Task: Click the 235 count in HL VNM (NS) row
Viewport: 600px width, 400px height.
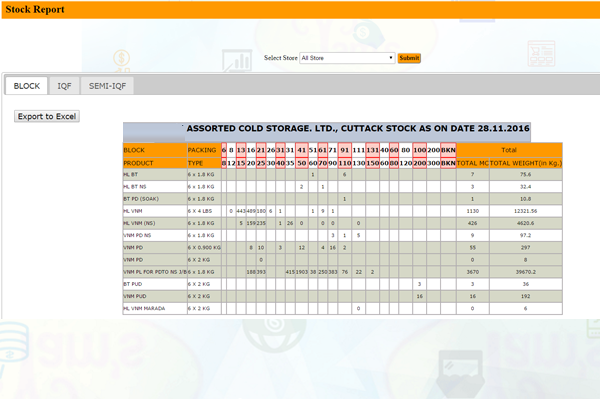Action: click(261, 223)
